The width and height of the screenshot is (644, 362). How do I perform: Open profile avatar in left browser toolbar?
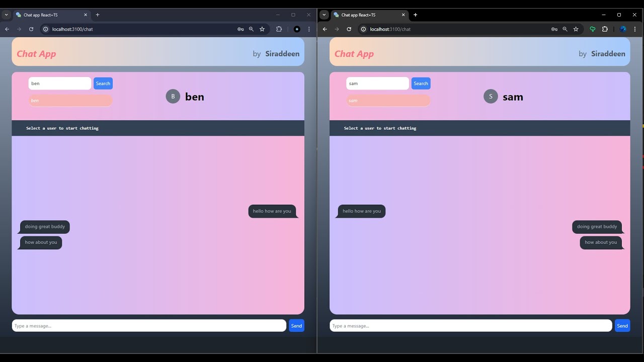tap(297, 29)
